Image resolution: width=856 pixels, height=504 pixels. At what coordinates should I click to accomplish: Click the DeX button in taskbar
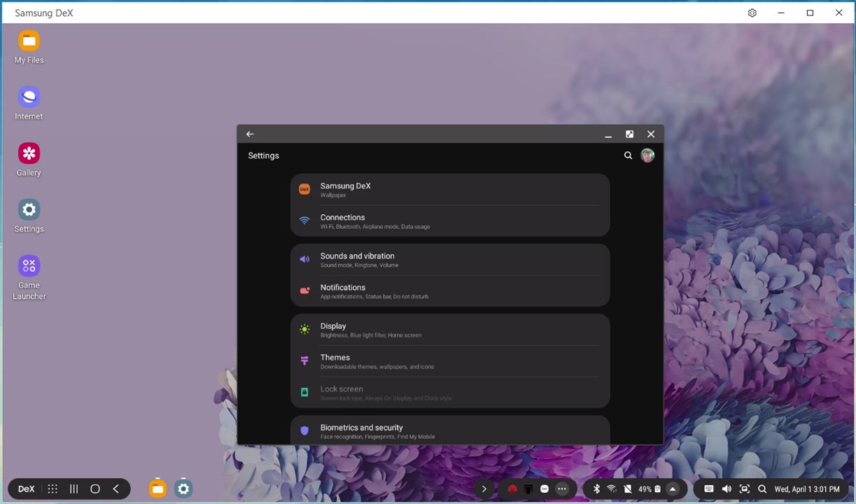click(x=27, y=489)
